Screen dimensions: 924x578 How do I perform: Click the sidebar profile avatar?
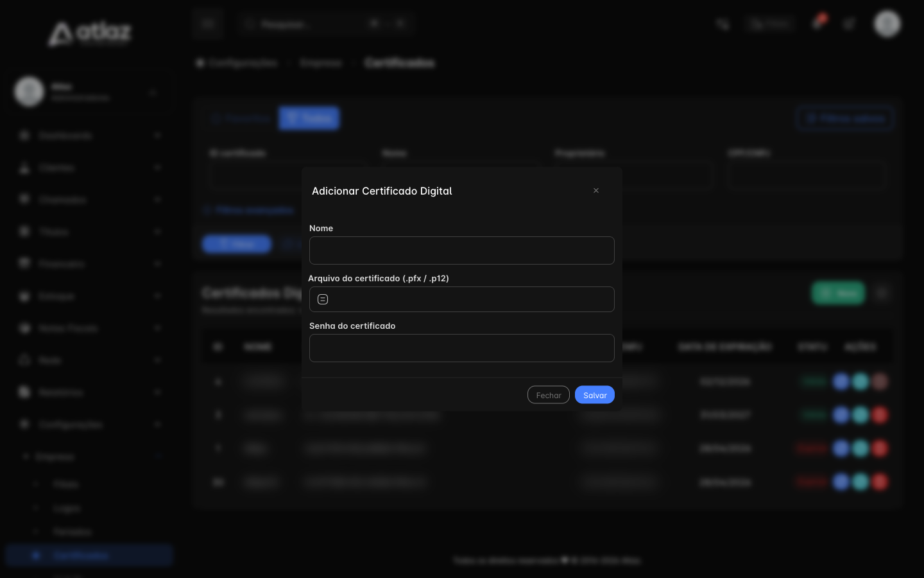tap(30, 92)
